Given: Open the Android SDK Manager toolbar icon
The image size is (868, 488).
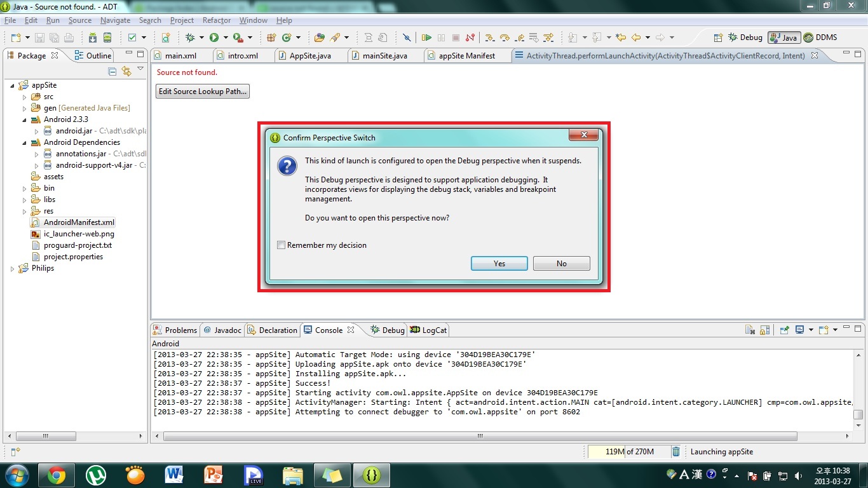Looking at the screenshot, I should click(x=93, y=37).
